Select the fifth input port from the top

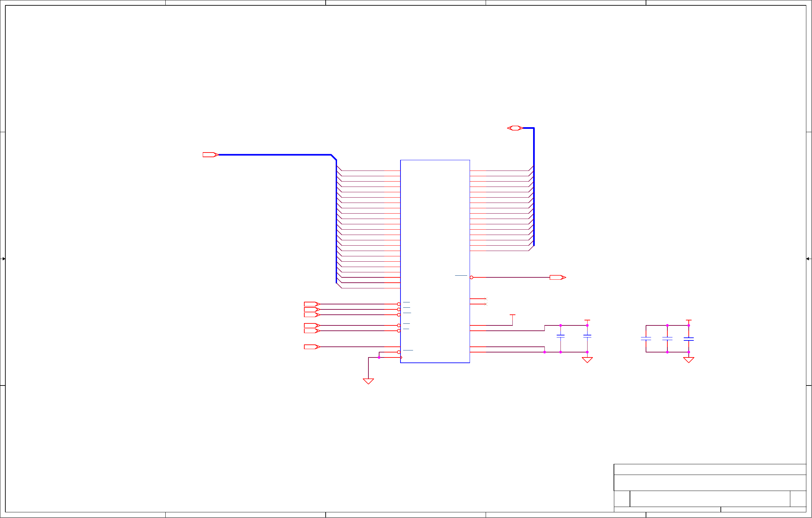[x=312, y=331]
